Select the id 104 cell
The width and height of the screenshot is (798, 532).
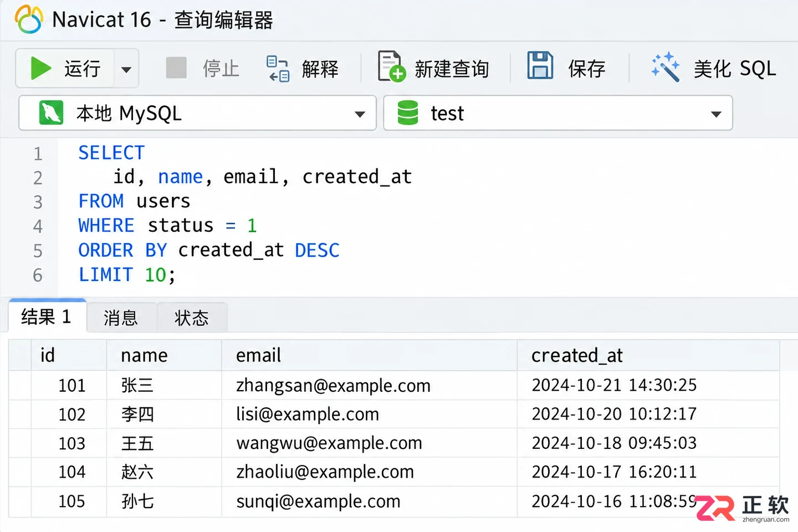[69, 472]
